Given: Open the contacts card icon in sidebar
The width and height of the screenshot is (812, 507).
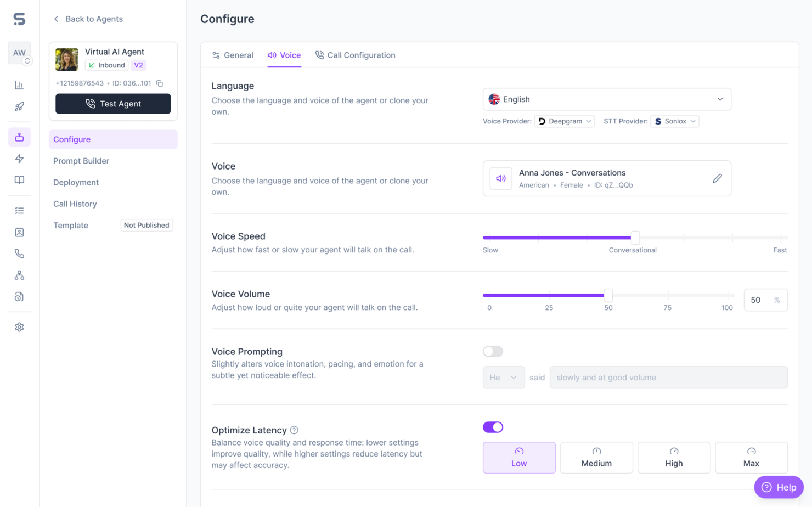Looking at the screenshot, I should [19, 232].
